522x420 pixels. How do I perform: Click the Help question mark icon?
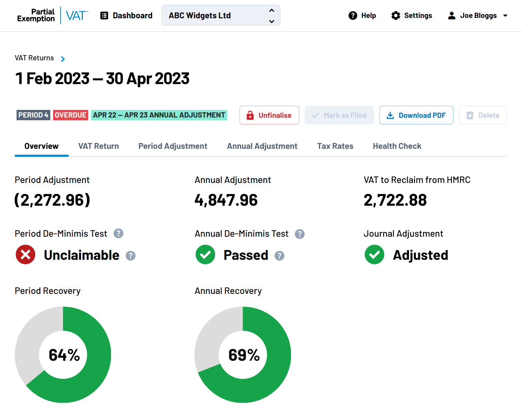[x=353, y=16]
